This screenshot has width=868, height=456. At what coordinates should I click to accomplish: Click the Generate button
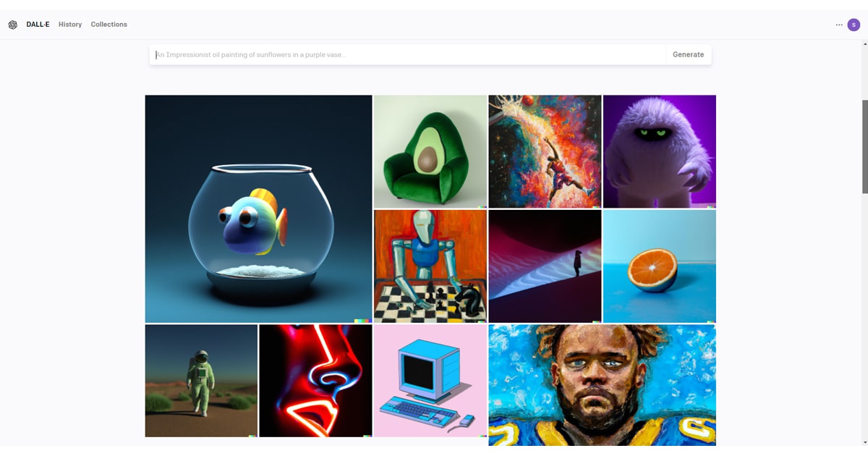[688, 54]
